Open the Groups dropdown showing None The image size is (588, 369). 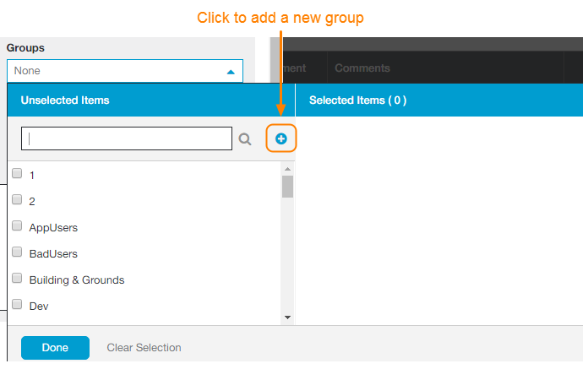click(x=125, y=71)
